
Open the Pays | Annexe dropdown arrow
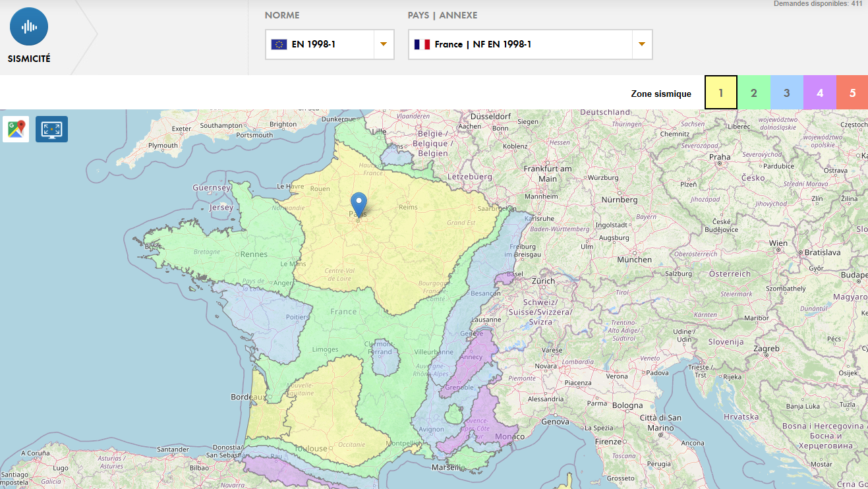point(641,45)
